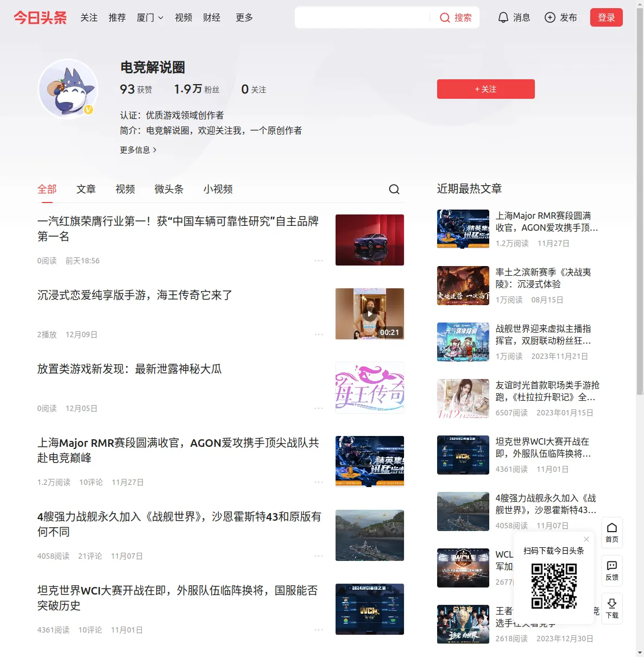Open more options for 4艘强力战舰 article
644x657 pixels.
pyautogui.click(x=319, y=556)
